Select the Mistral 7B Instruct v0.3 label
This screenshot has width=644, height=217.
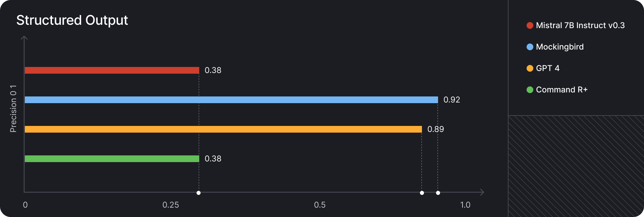pyautogui.click(x=580, y=25)
